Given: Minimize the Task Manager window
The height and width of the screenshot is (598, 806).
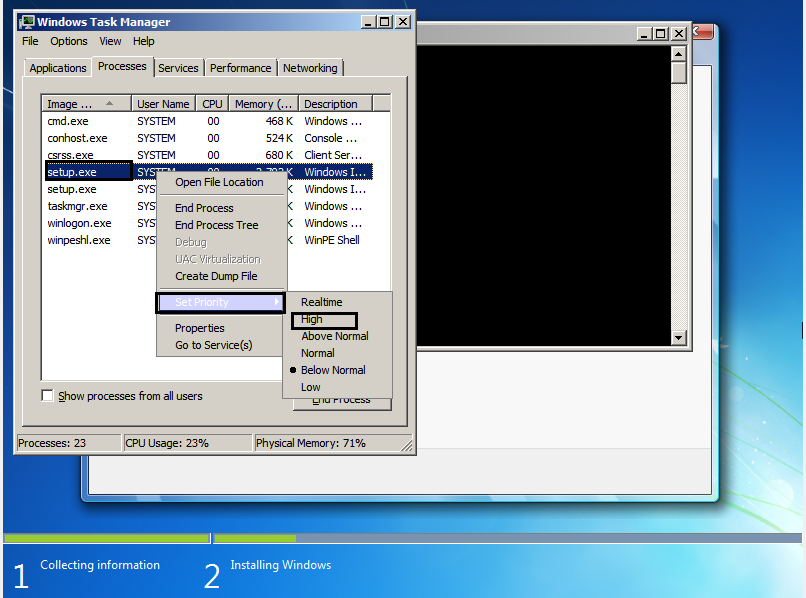Looking at the screenshot, I should (368, 22).
